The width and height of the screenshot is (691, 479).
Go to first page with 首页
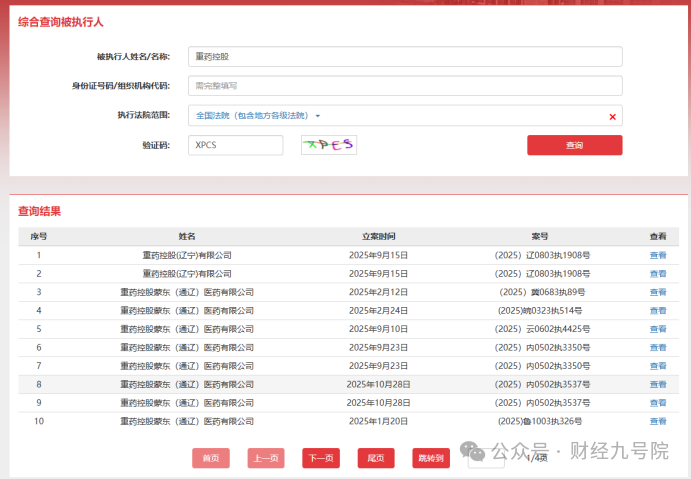tap(211, 458)
